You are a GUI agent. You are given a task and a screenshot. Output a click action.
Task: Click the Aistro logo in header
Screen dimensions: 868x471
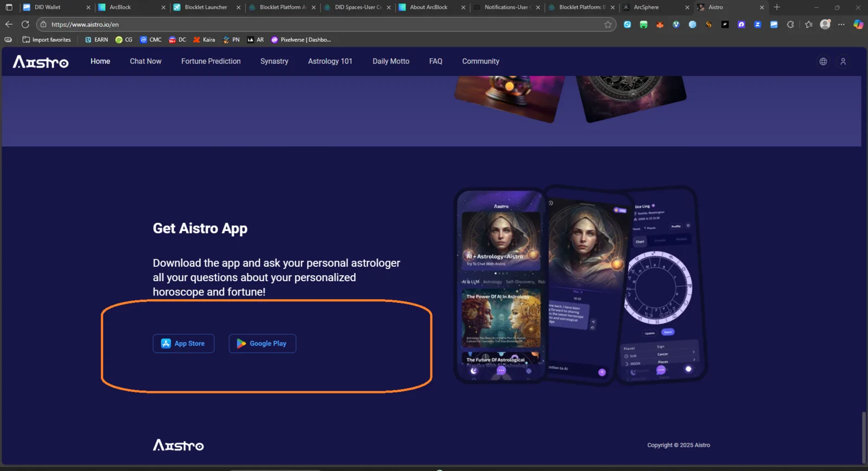pos(41,62)
